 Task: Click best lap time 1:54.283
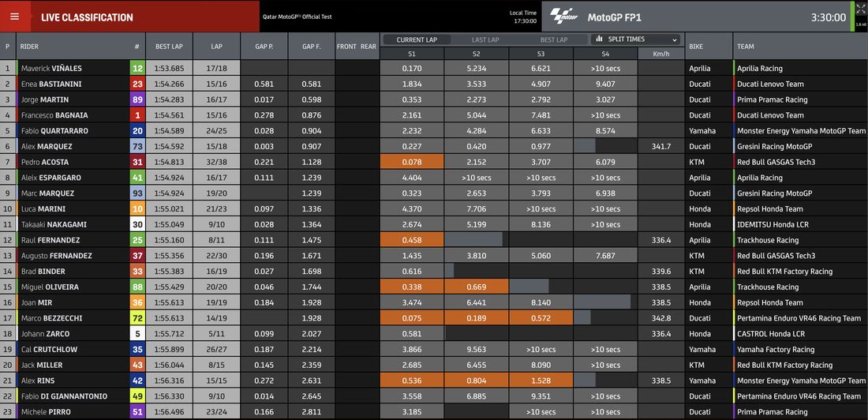[170, 99]
